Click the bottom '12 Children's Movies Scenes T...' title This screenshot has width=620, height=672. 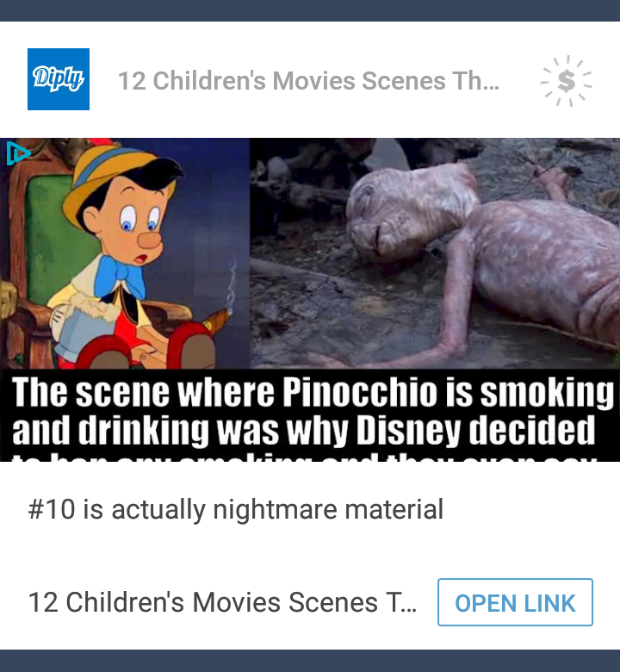(x=222, y=602)
